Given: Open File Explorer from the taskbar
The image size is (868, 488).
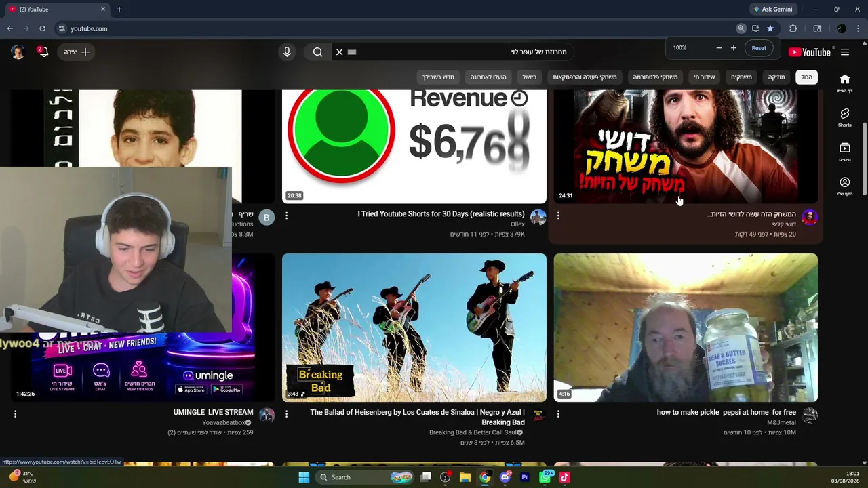Looking at the screenshot, I should pyautogui.click(x=465, y=477).
